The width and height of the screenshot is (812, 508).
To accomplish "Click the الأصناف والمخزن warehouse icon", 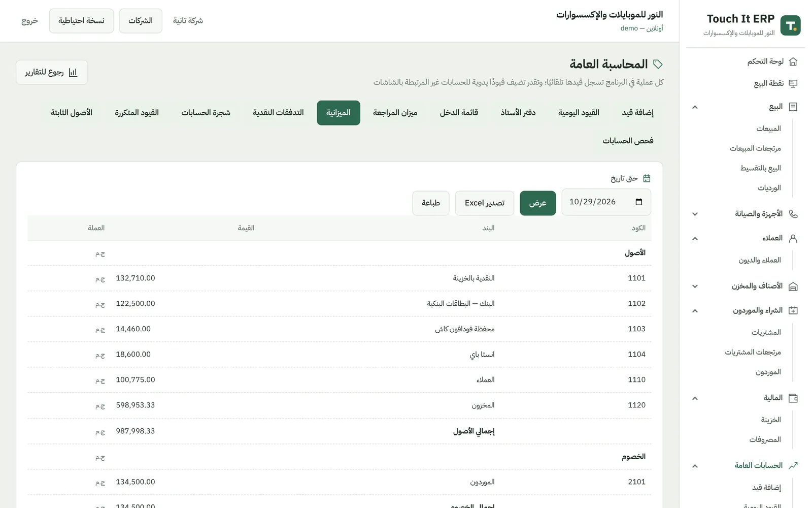I will (793, 286).
